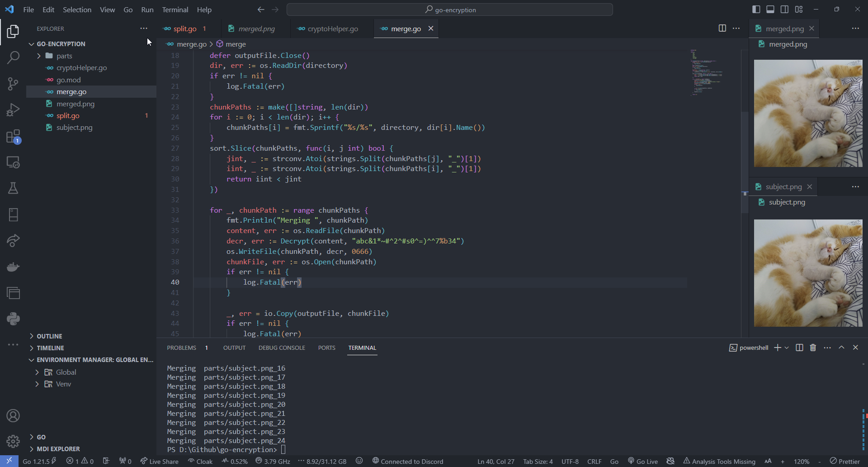Click the Split Editor Right icon
Viewport: 868px width, 467px height.
pyautogui.click(x=722, y=29)
